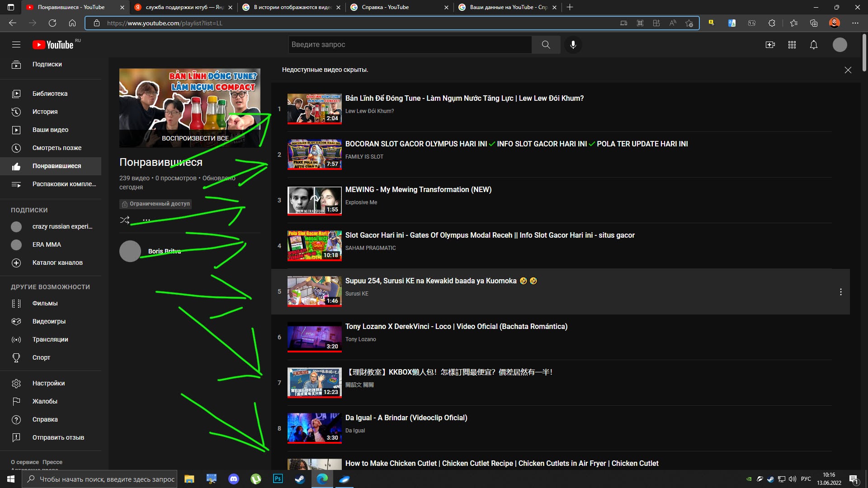Open Windows Start menu

click(x=11, y=479)
